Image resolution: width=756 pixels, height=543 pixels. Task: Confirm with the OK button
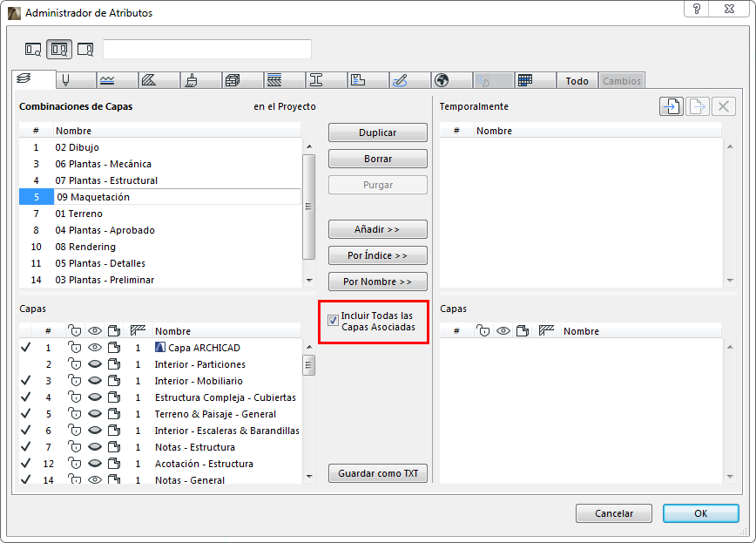pyautogui.click(x=700, y=513)
